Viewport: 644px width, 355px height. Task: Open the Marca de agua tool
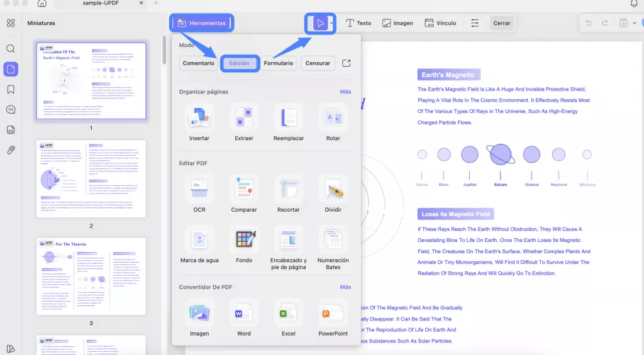coord(199,245)
